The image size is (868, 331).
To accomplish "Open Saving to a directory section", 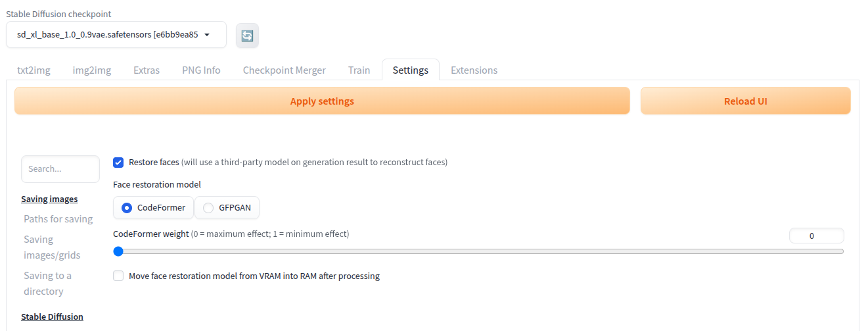I will pyautogui.click(x=48, y=283).
